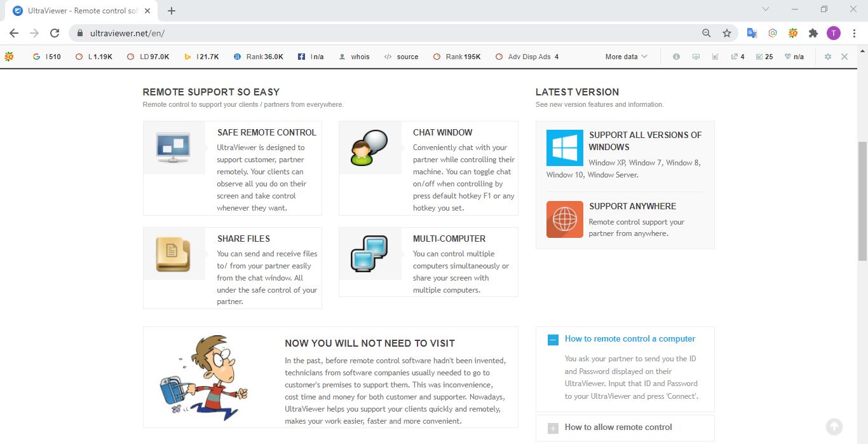The image size is (868, 444).
Task: Open the external links count 4
Action: 738,57
